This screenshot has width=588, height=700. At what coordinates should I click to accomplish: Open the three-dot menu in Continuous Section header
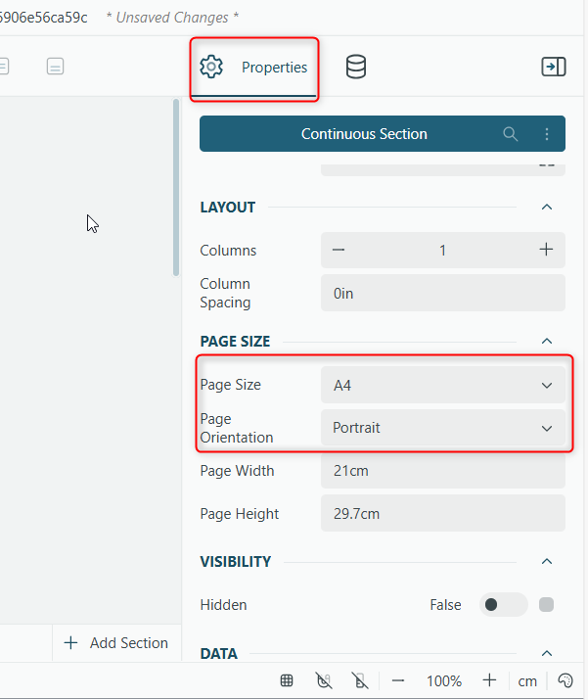coord(547,134)
